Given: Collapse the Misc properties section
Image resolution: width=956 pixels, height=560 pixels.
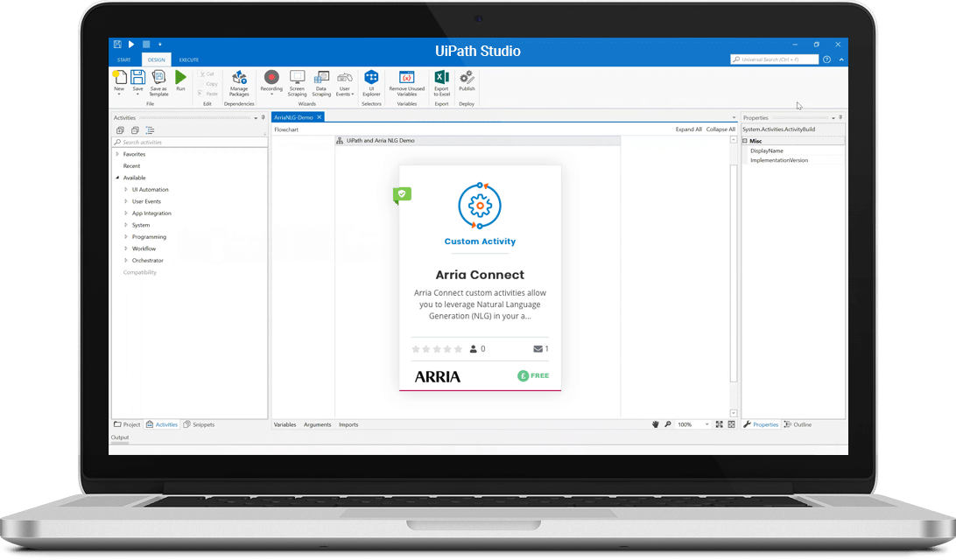Looking at the screenshot, I should (745, 141).
